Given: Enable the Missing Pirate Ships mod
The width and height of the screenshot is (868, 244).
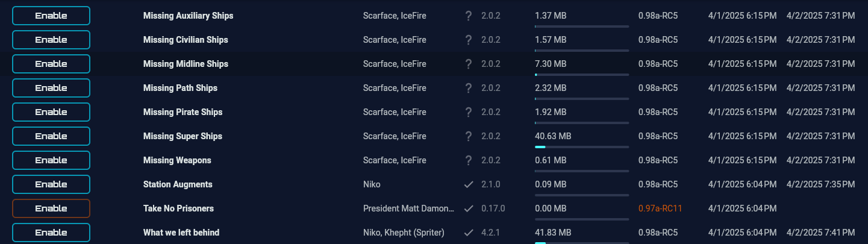Looking at the screenshot, I should click(x=51, y=112).
